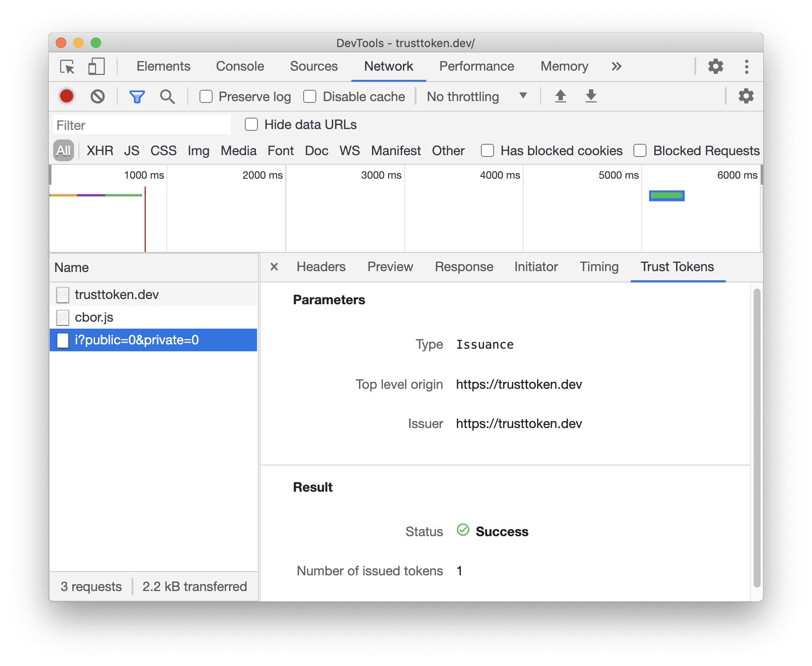
Task: Open network settings gear
Action: coord(745,96)
